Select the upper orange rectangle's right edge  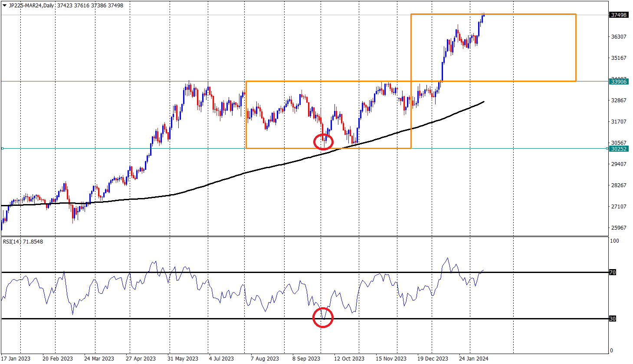pos(576,48)
